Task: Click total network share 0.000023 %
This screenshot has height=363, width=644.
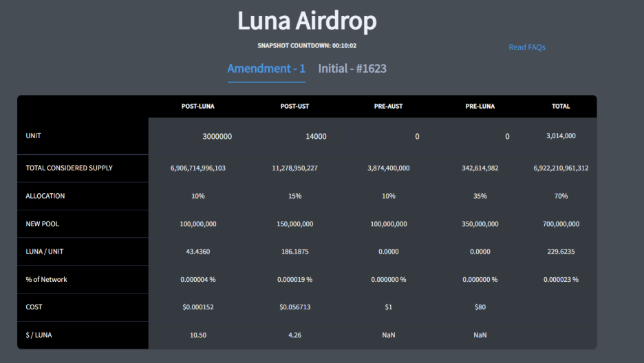Action: click(561, 279)
